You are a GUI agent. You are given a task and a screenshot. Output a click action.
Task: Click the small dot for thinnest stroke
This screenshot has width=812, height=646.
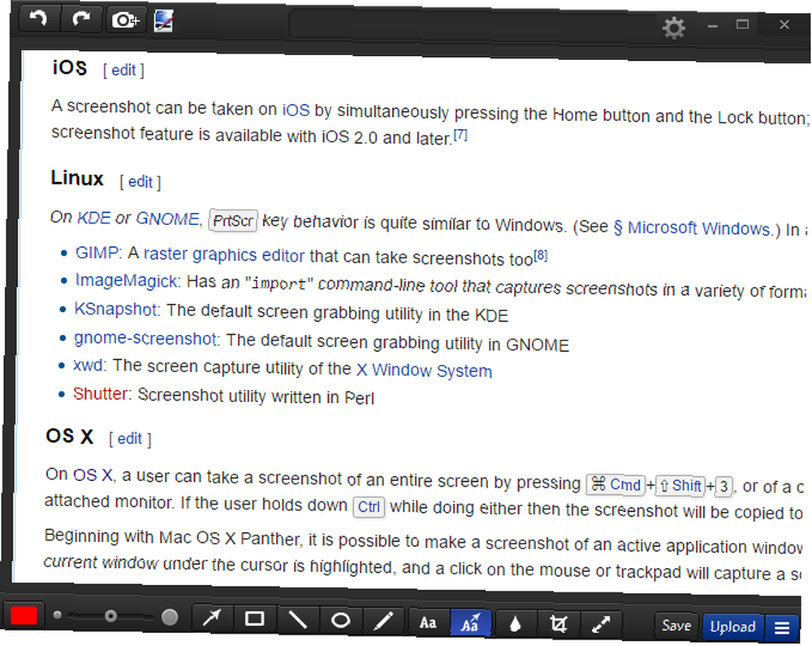58,615
